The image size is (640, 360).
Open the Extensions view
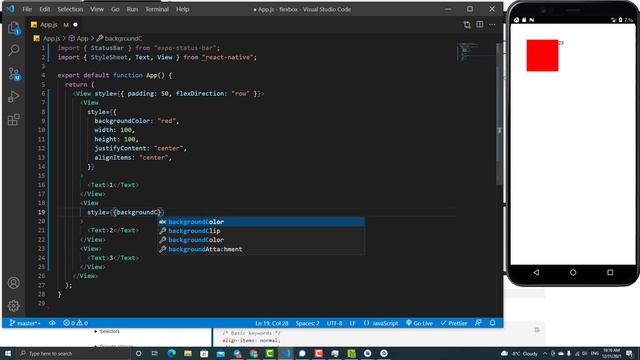point(13,120)
